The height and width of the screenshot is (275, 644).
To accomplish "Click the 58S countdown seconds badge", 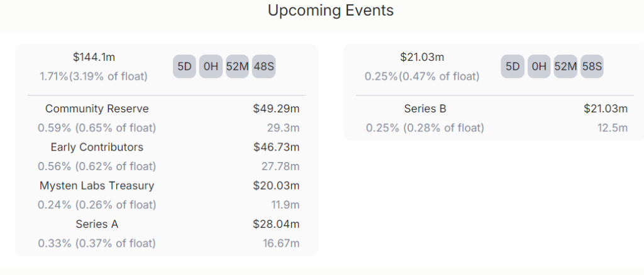I will [x=592, y=67].
